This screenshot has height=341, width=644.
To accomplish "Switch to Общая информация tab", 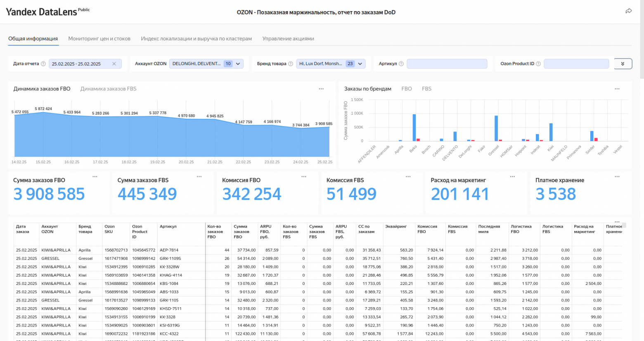I will point(33,39).
